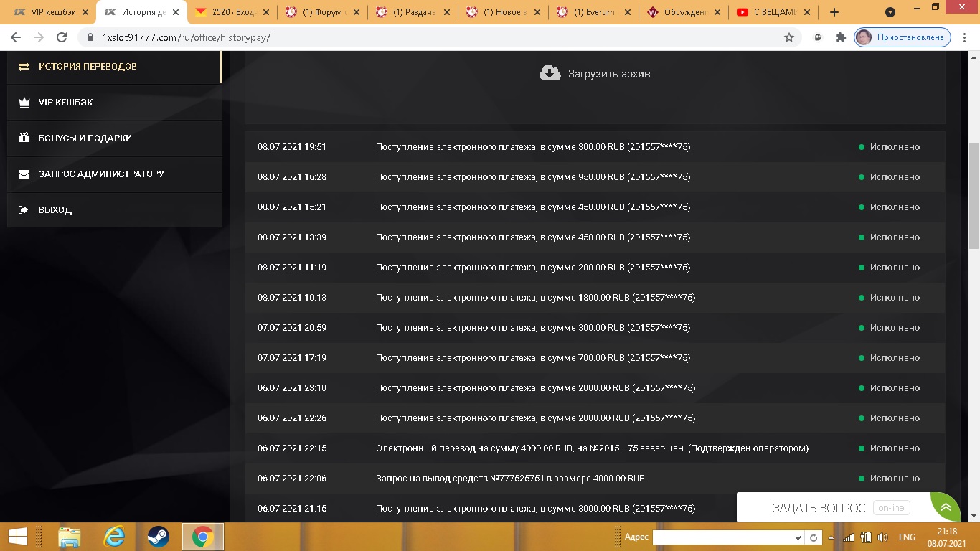Viewport: 980px width, 551px height.
Task: Click the browser address bar URL
Action: (186, 37)
